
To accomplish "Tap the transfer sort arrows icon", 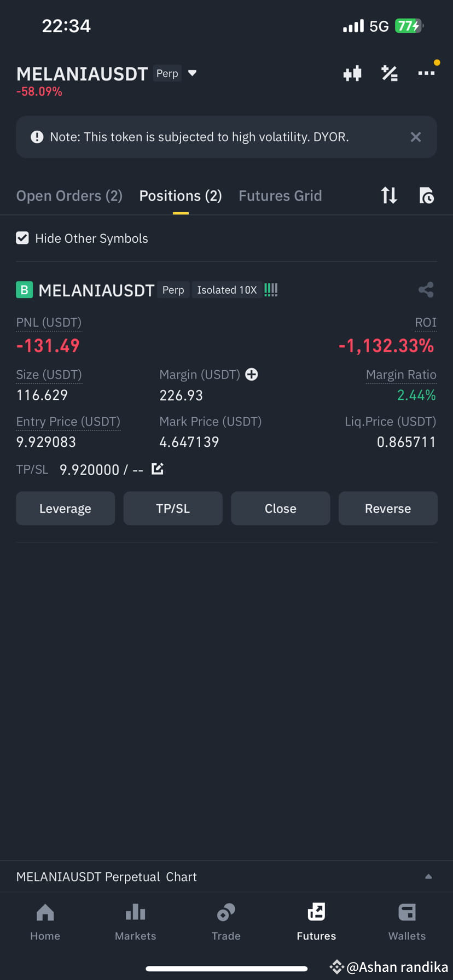I will [388, 195].
